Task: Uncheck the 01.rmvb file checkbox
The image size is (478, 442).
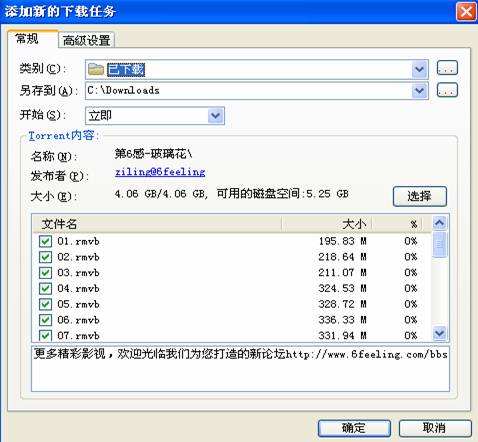Action: (x=45, y=241)
